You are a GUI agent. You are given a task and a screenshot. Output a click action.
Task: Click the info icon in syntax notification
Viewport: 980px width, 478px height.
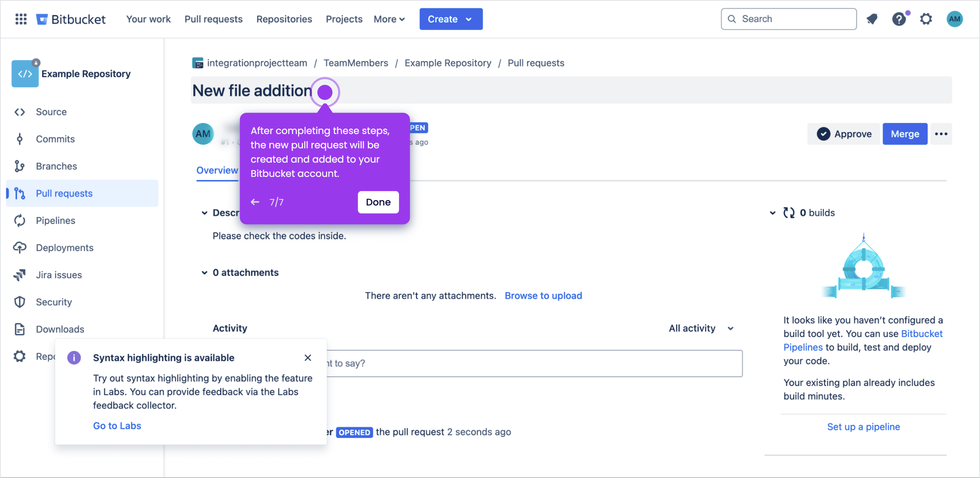coord(74,358)
